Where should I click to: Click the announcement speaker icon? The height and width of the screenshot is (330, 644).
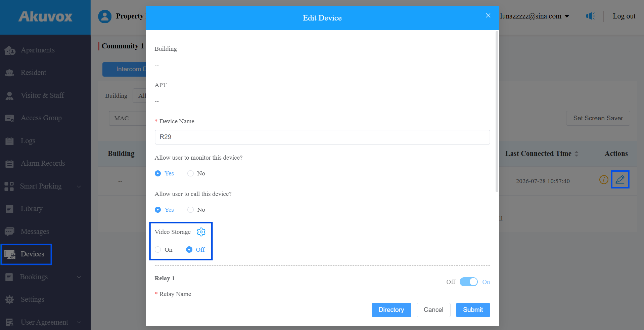pyautogui.click(x=590, y=16)
